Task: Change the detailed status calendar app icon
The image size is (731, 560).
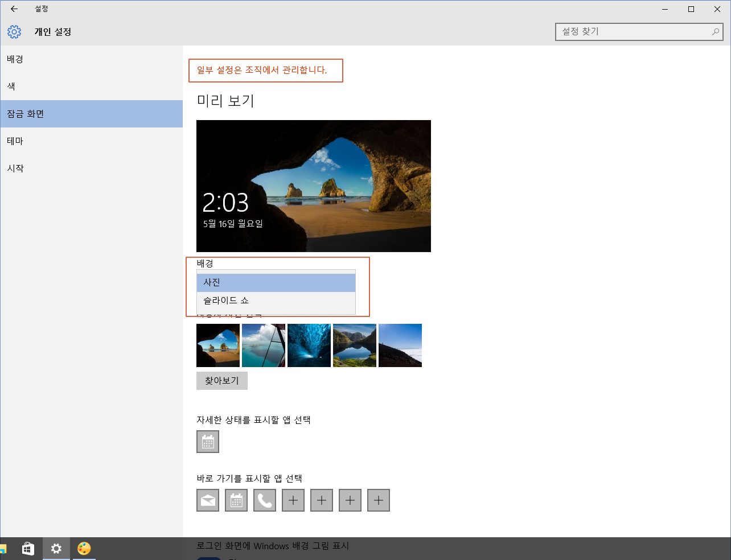Action: coord(208,442)
